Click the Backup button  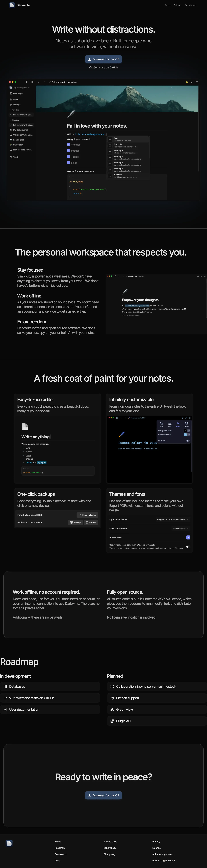pos(75,522)
